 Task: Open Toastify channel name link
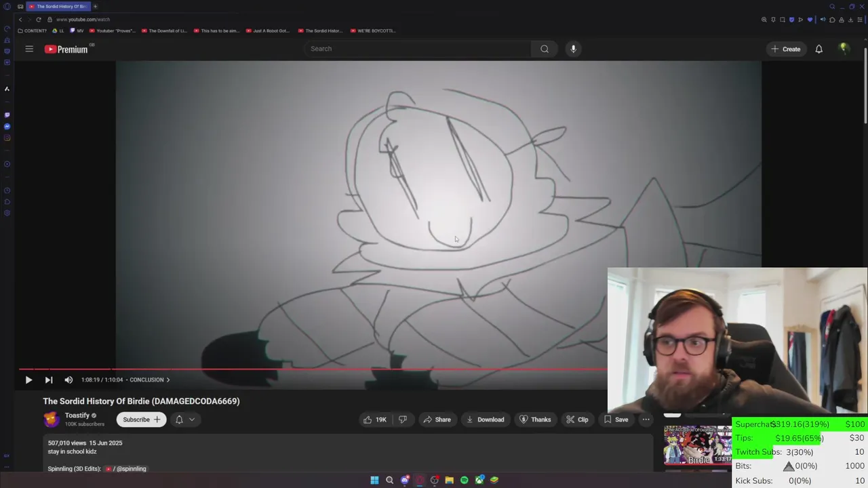[77, 415]
